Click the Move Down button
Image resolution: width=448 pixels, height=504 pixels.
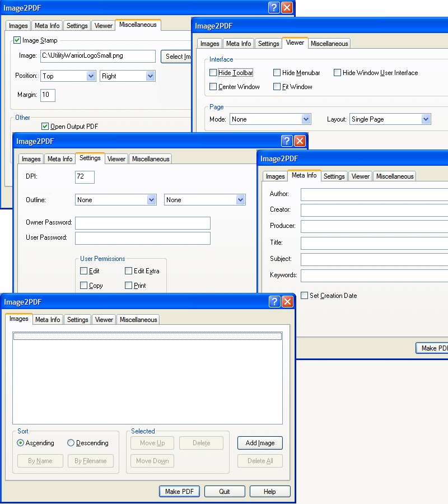(152, 461)
